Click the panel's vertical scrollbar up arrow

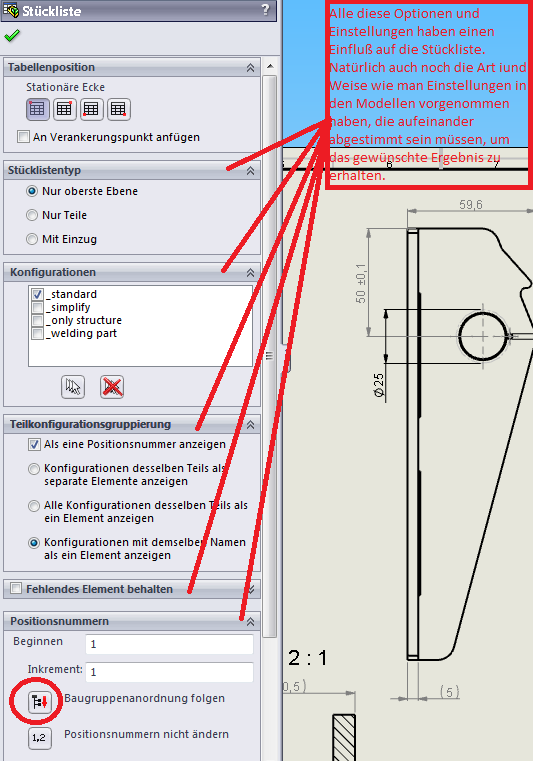270,66
